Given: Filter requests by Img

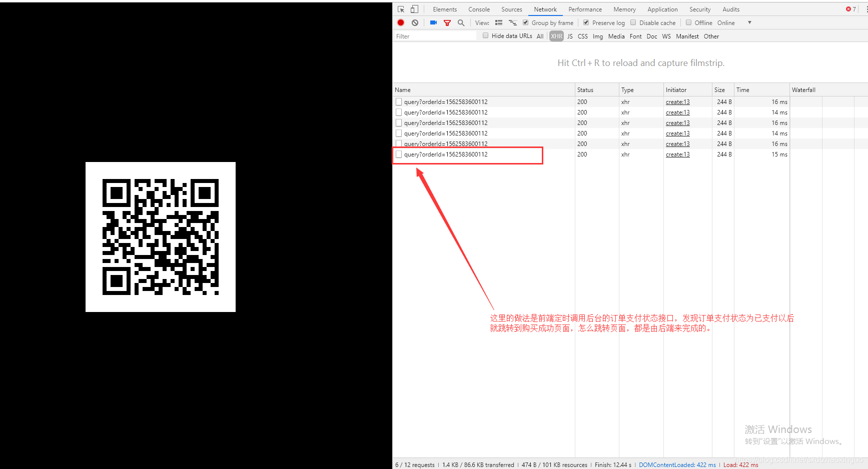Looking at the screenshot, I should 598,36.
